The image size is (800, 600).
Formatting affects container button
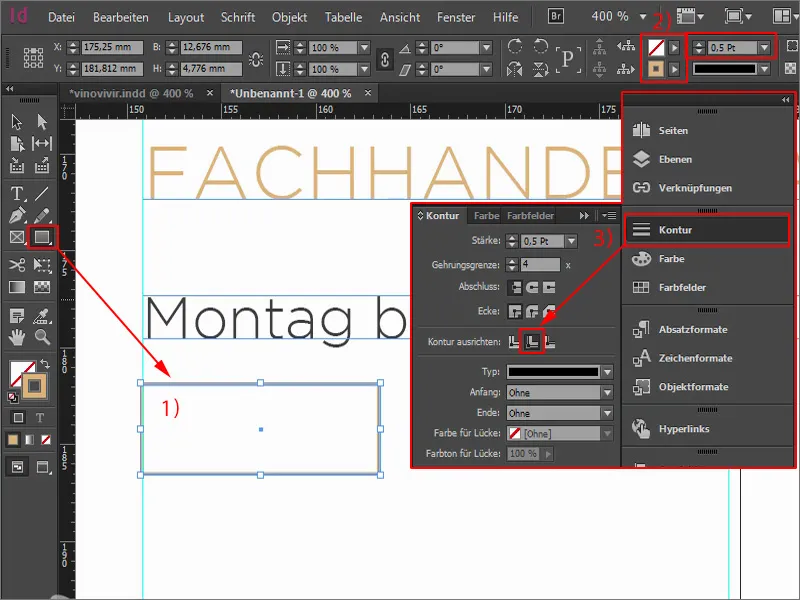18,418
